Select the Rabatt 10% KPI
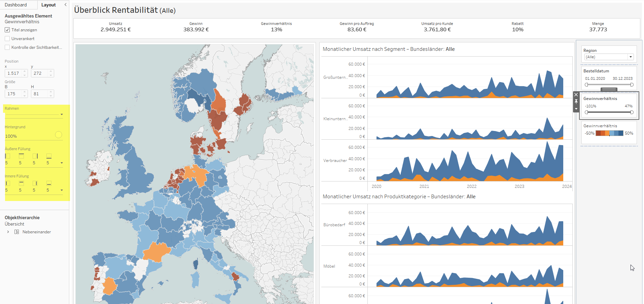This screenshot has height=304, width=644. [517, 30]
